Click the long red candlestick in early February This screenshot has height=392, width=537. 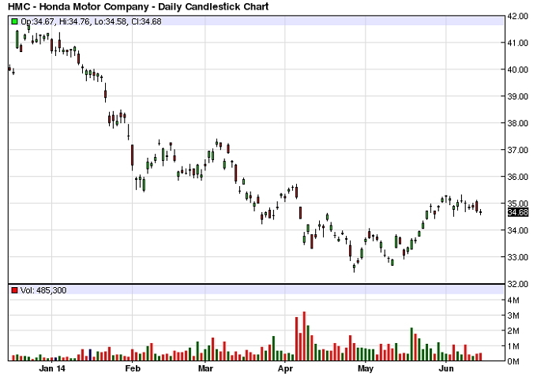[x=132, y=156]
